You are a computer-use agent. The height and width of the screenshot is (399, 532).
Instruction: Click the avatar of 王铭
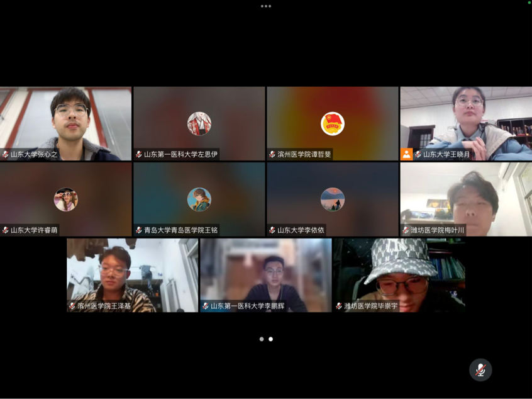click(x=199, y=199)
